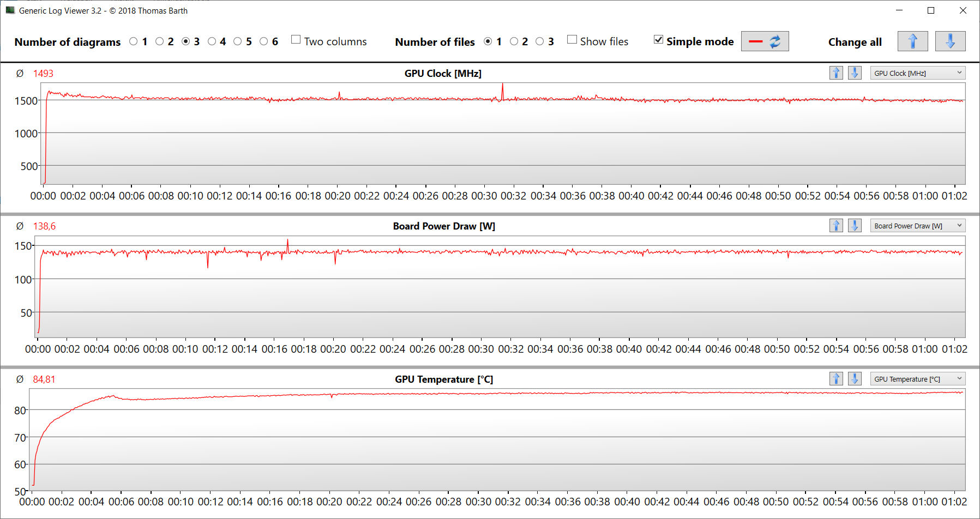
Task: Uncheck the Simple mode checkbox
Action: click(x=659, y=40)
